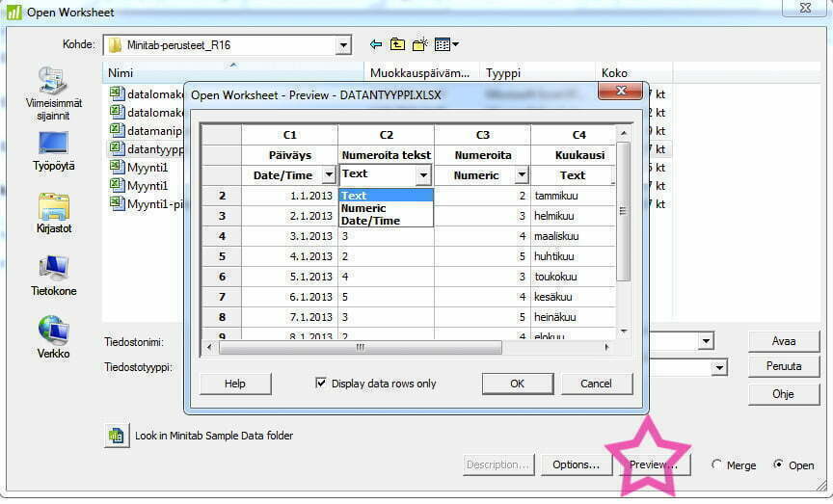Click the Peruuta button

coord(784,366)
